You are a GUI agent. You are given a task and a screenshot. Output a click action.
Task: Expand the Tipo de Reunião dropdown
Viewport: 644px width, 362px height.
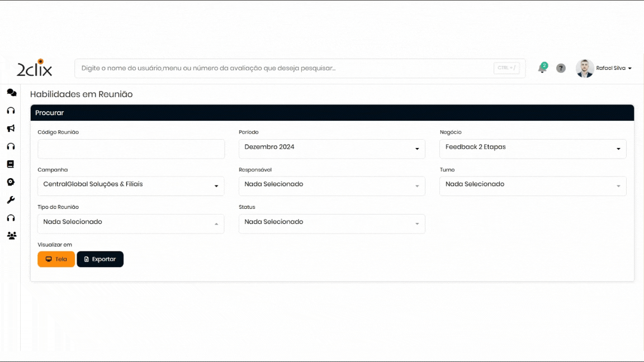click(x=131, y=223)
